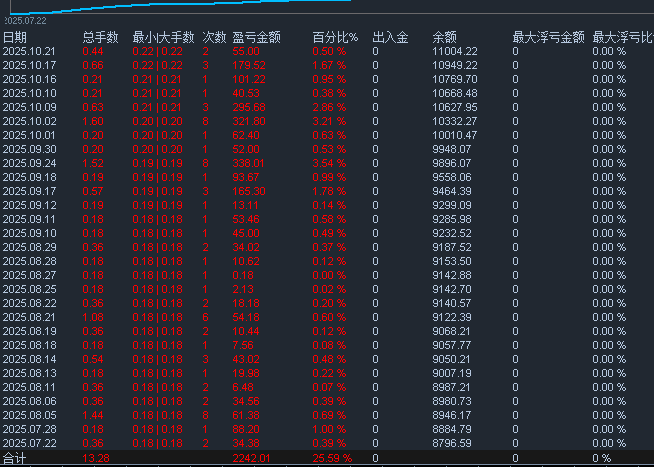The height and width of the screenshot is (467, 654).
Task: Click the 合计 total row label
Action: (x=15, y=458)
